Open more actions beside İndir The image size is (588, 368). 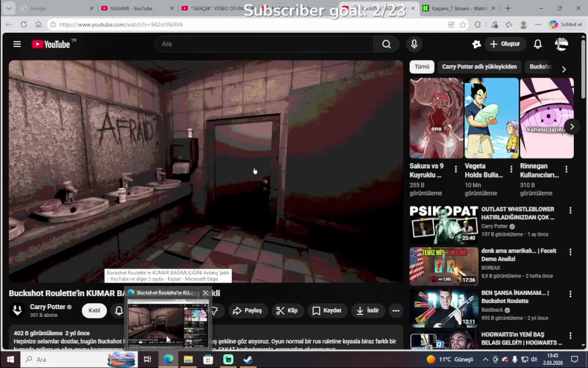396,311
